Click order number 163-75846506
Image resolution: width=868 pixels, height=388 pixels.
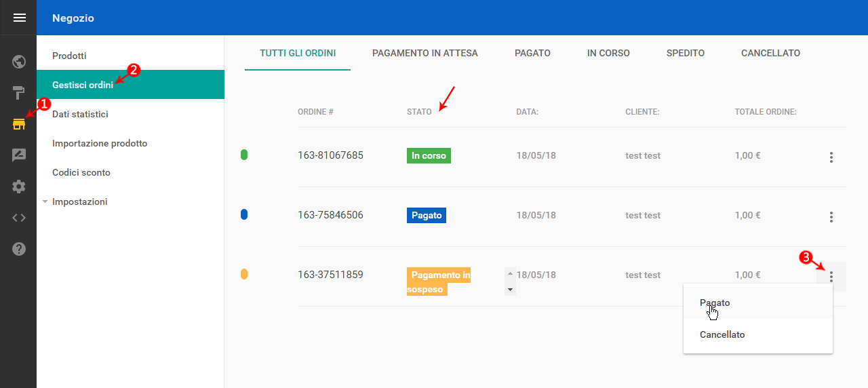[330, 215]
